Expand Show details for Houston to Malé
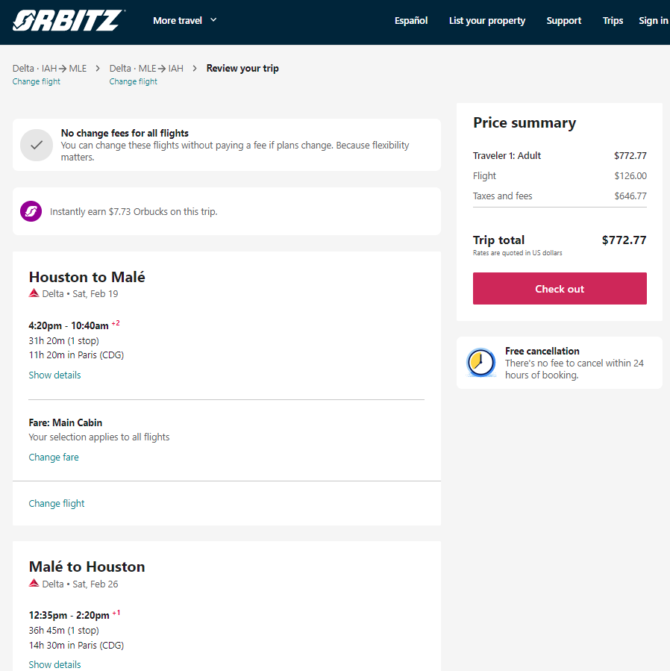Screen dimensions: 670x671 click(x=55, y=375)
